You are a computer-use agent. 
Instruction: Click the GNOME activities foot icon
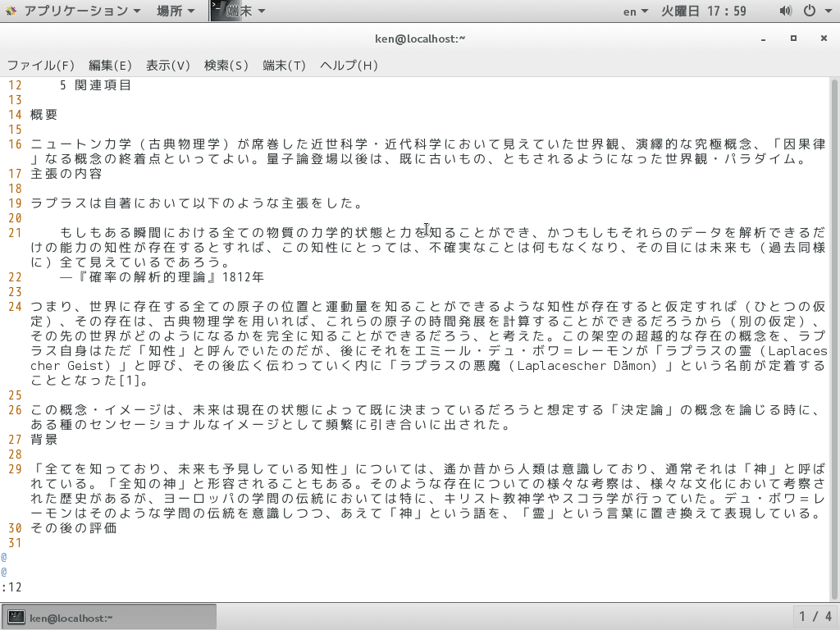pyautogui.click(x=11, y=11)
